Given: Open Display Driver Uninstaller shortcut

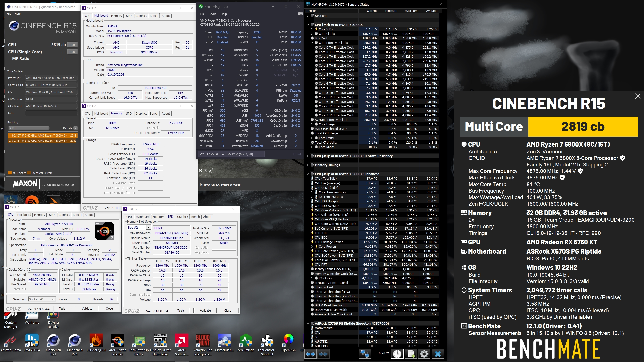Looking at the screenshot, I should coord(160,345).
